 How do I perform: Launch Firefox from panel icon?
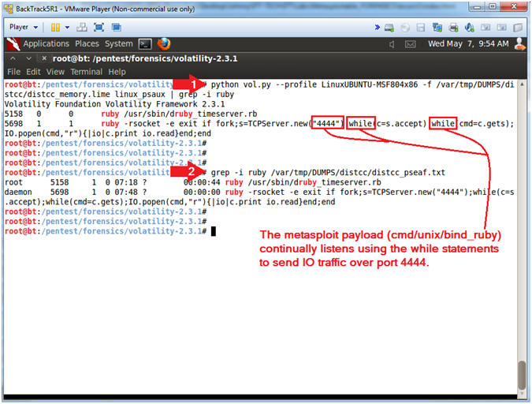164,44
